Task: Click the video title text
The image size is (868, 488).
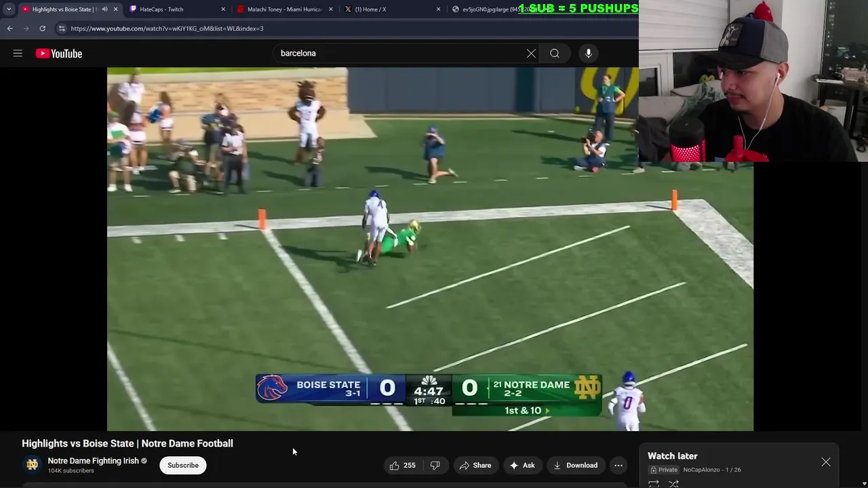Action: (x=127, y=443)
